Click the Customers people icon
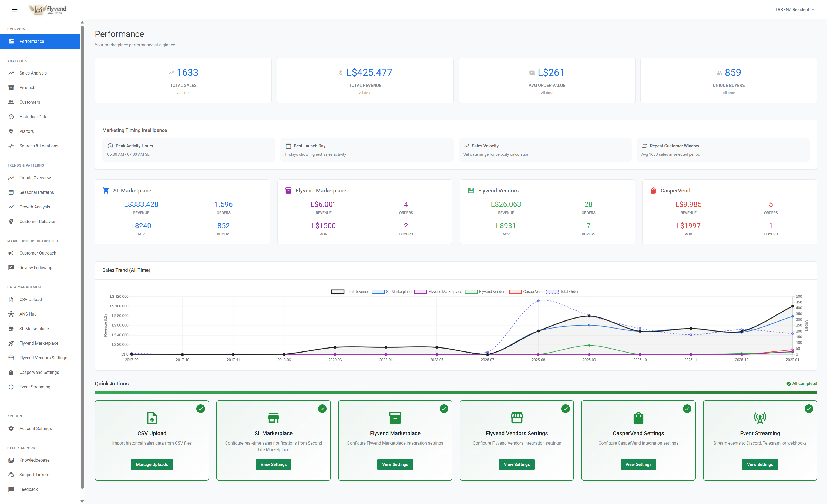Screen dimensions: 827x504 tap(11, 102)
